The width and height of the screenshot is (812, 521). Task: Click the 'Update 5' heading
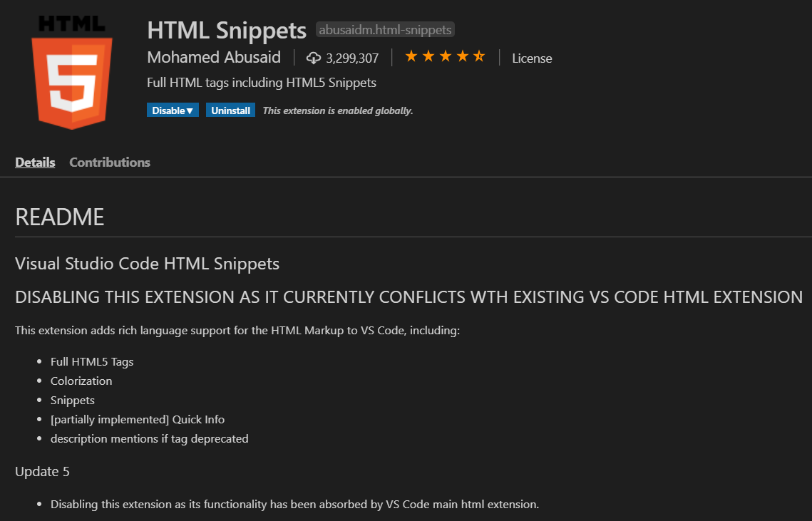coord(42,472)
